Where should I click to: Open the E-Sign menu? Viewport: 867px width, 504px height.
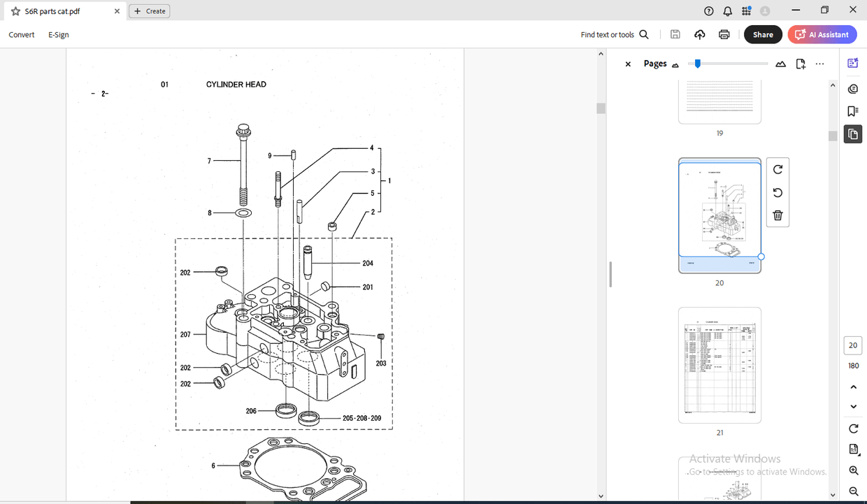tap(58, 34)
